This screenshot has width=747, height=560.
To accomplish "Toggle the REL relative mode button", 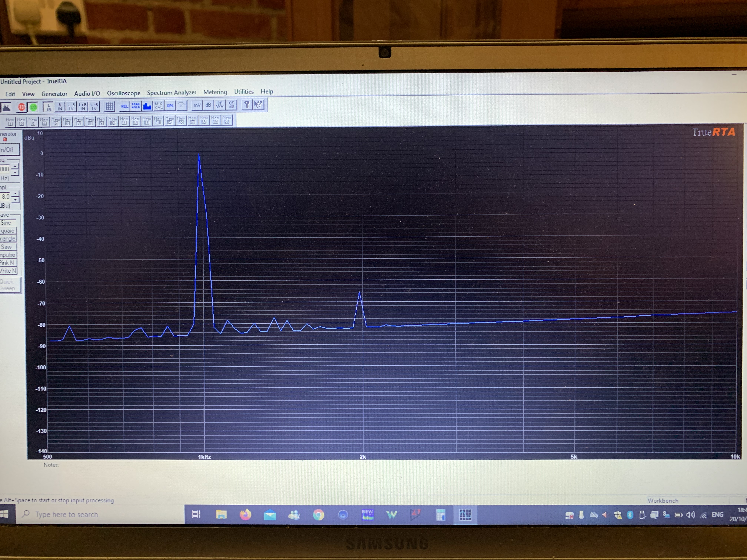I will pos(124,106).
